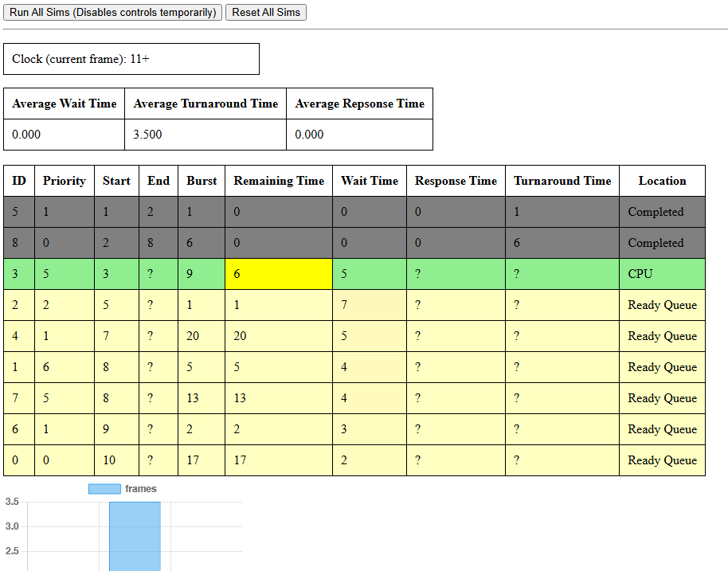This screenshot has height=571, width=728.
Task: Select the first Completed cell for process 5
Action: pos(662,212)
